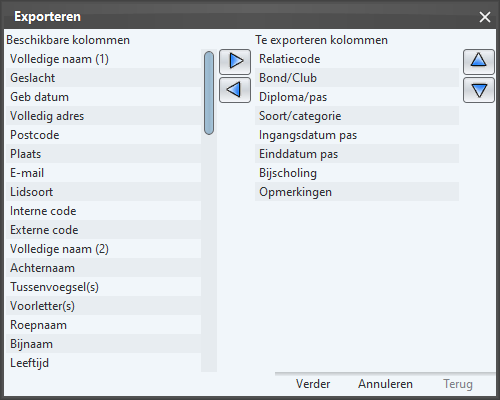Select Ingangsdatum pas export column
This screenshot has height=400, width=500.
(x=357, y=135)
